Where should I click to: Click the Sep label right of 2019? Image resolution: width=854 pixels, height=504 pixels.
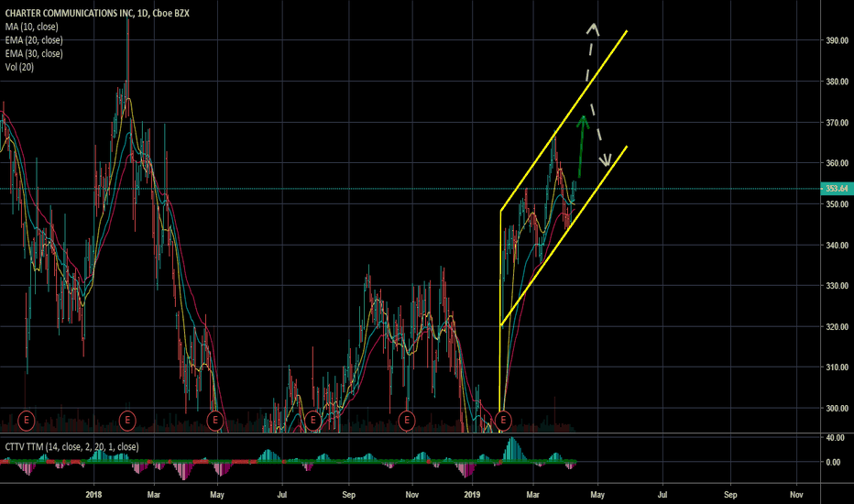[730, 495]
